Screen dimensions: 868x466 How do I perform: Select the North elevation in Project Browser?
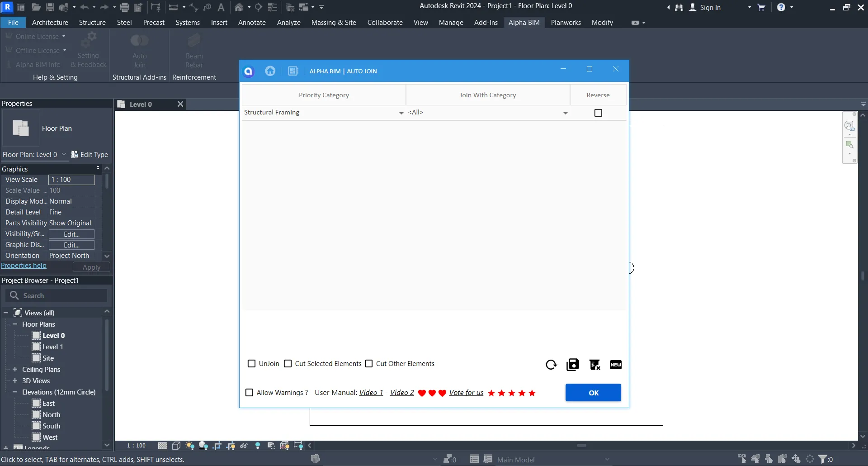(51, 414)
